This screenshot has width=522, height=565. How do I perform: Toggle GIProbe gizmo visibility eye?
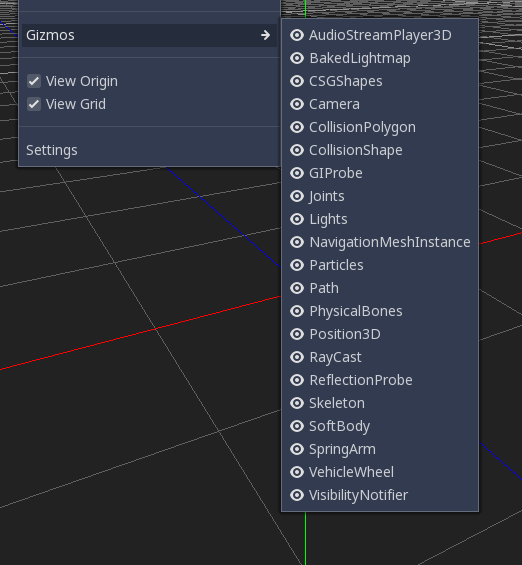tap(297, 173)
